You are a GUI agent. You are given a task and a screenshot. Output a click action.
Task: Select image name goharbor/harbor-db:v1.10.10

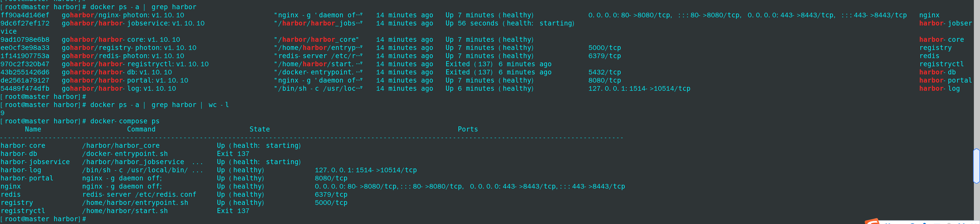point(117,72)
